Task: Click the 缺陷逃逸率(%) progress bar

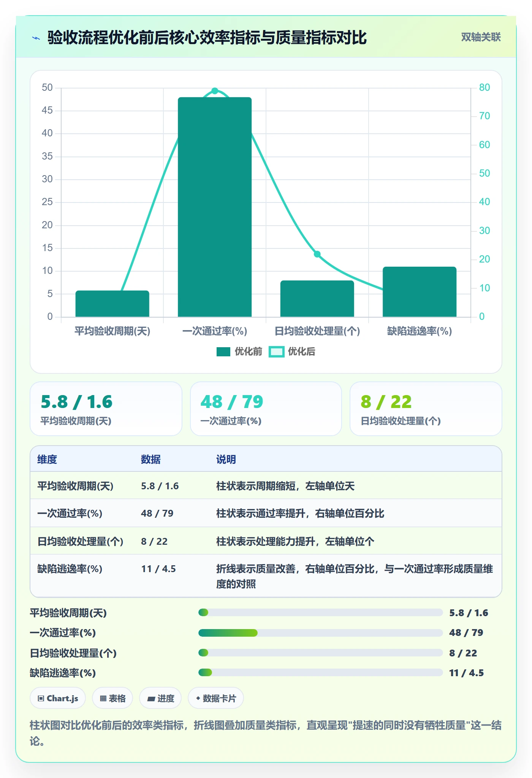Action: (321, 672)
